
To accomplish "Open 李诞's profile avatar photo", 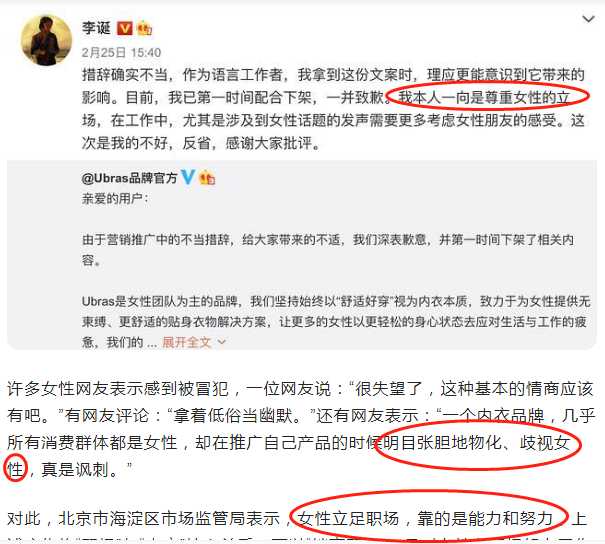I will pos(46,40).
